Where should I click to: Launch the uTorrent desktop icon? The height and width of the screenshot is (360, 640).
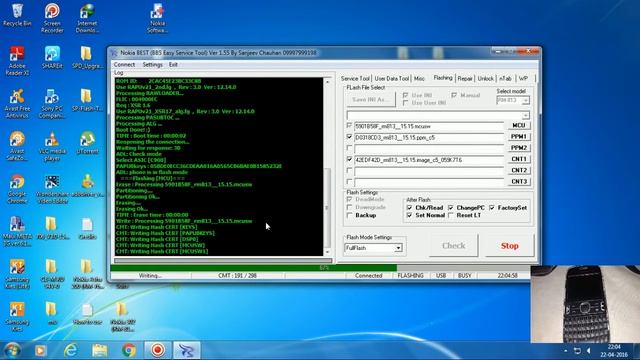(87, 142)
